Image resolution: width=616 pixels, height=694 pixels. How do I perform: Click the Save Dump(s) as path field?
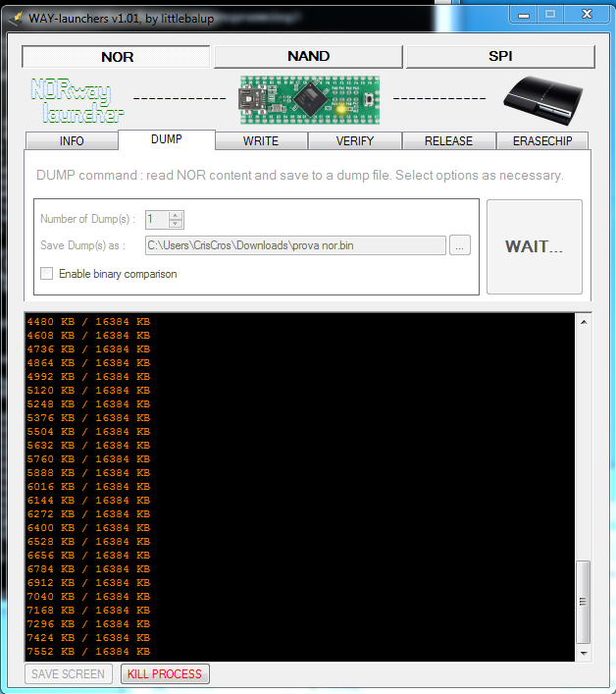pos(294,245)
